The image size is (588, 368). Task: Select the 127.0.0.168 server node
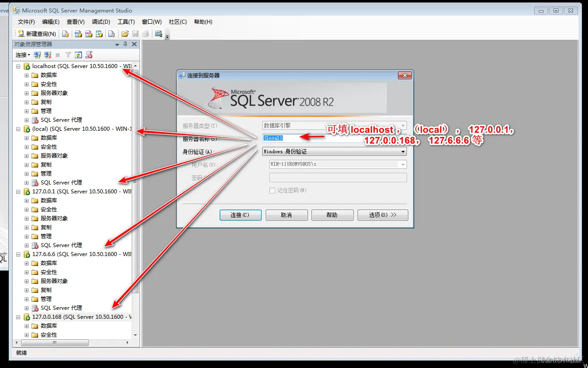coord(82,317)
